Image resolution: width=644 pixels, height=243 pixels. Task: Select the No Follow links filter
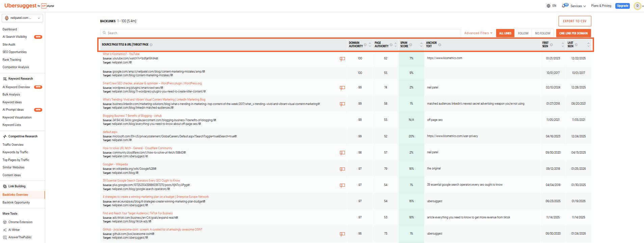pos(543,33)
